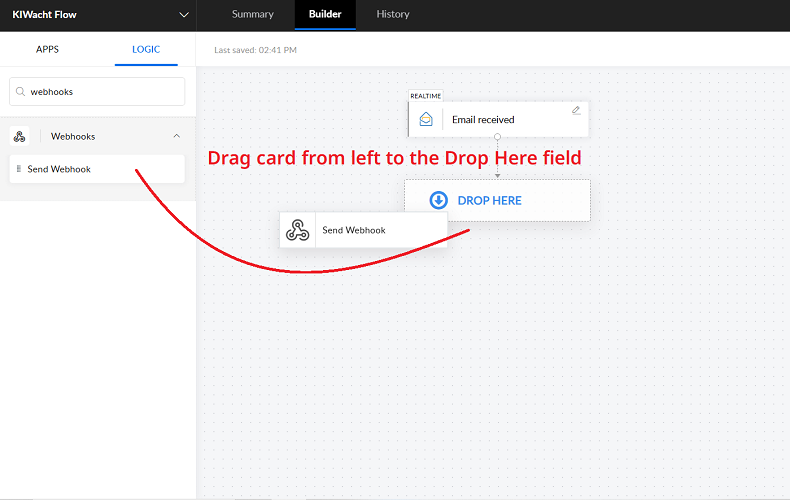Edit the Email received trigger via pencil icon
This screenshot has height=500, width=790.
tap(576, 110)
